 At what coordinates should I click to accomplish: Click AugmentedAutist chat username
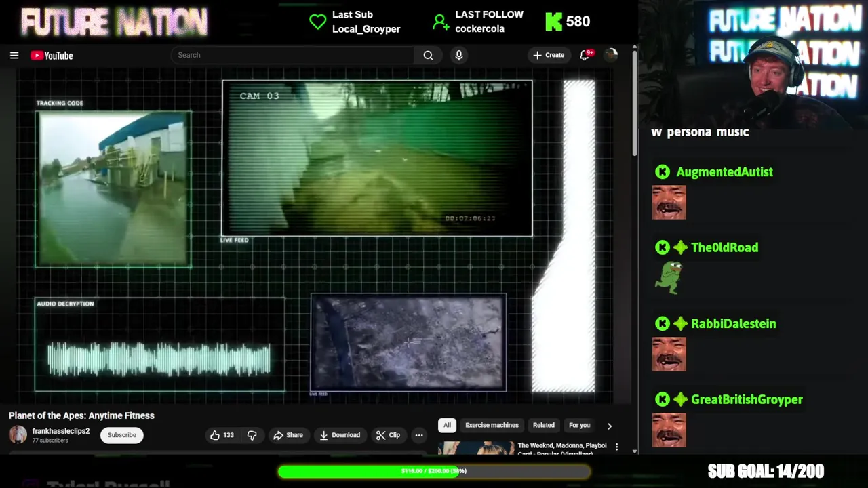point(724,172)
